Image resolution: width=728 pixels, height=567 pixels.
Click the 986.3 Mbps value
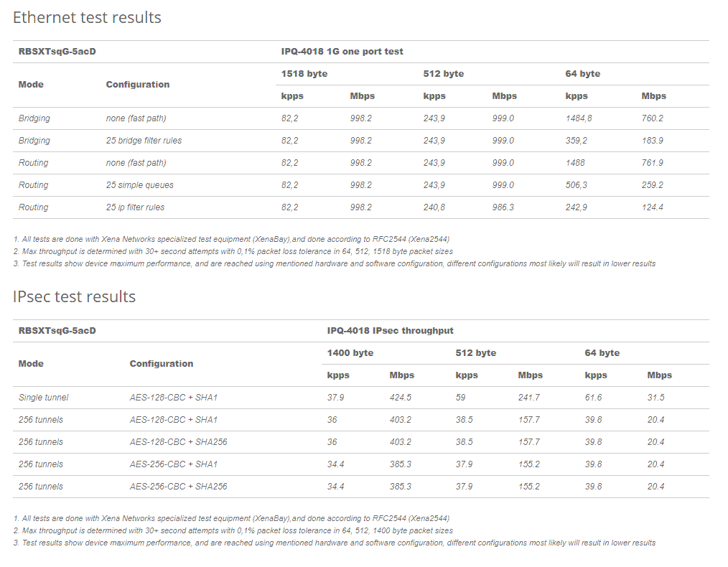pos(503,207)
